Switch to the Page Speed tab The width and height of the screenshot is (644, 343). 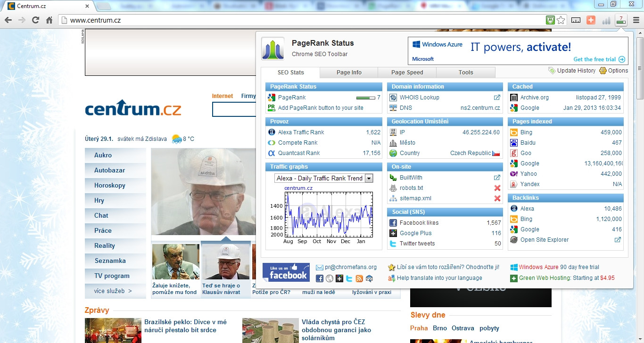click(x=407, y=73)
